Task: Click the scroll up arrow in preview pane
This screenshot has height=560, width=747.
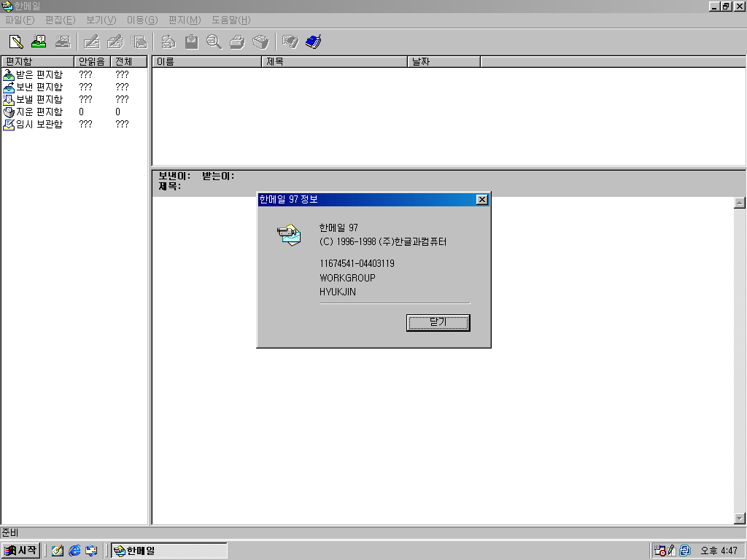Action: coord(740,203)
